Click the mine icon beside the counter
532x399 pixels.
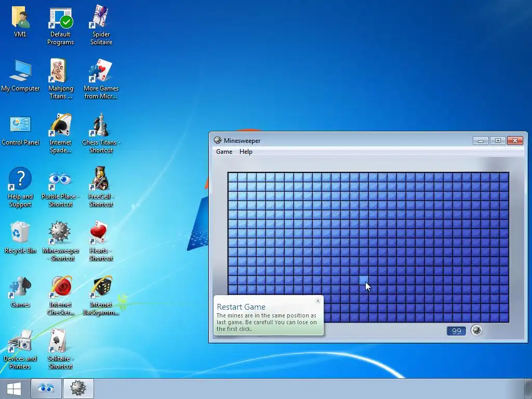pyautogui.click(x=476, y=330)
